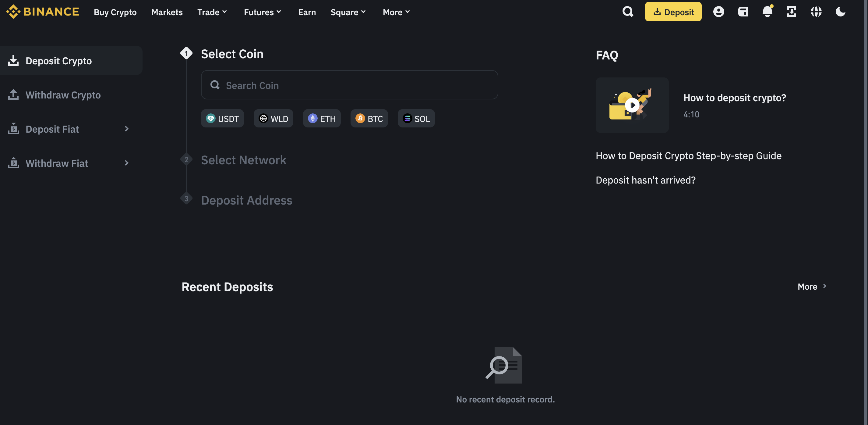Click the download app icon
This screenshot has height=425, width=868.
point(792,12)
